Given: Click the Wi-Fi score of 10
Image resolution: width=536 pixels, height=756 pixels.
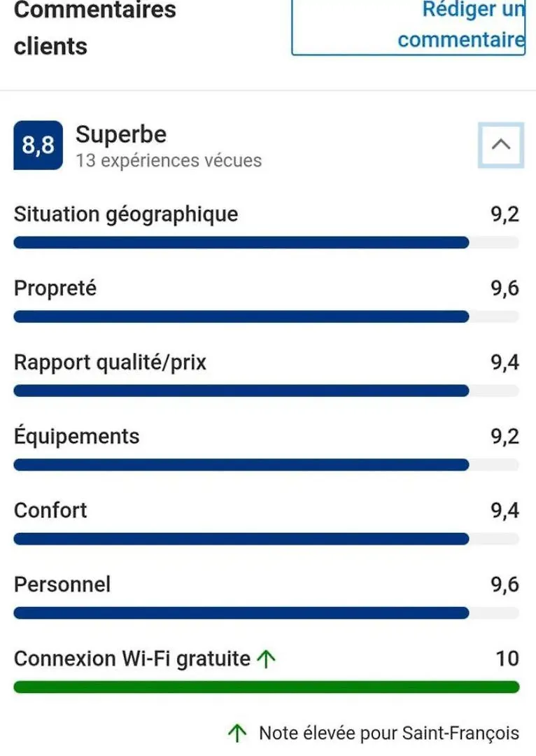Looking at the screenshot, I should 507,659.
